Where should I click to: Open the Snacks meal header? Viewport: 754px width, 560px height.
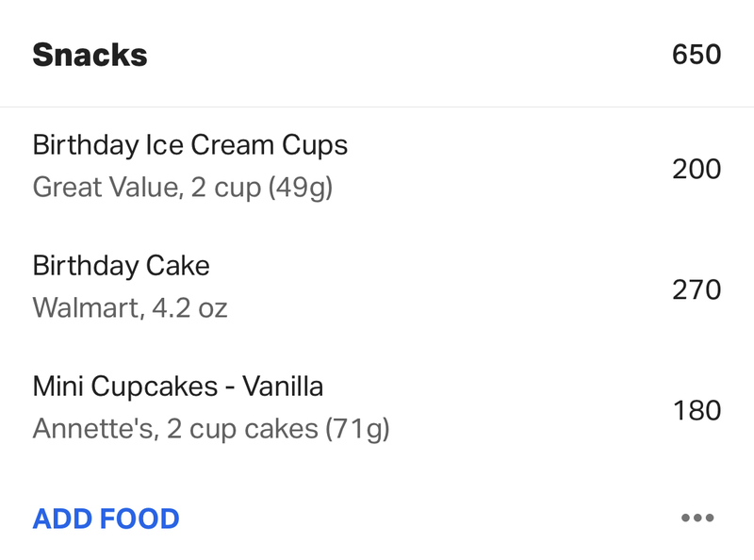377,54
